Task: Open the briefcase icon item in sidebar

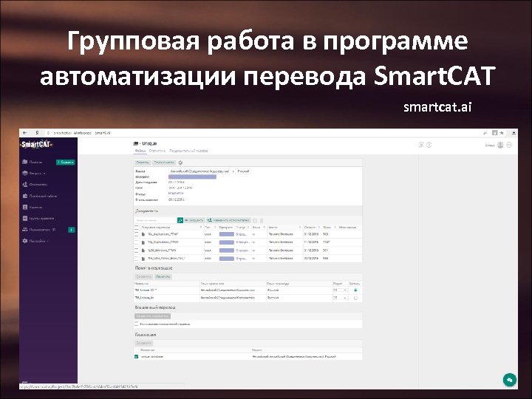Action: (25, 196)
